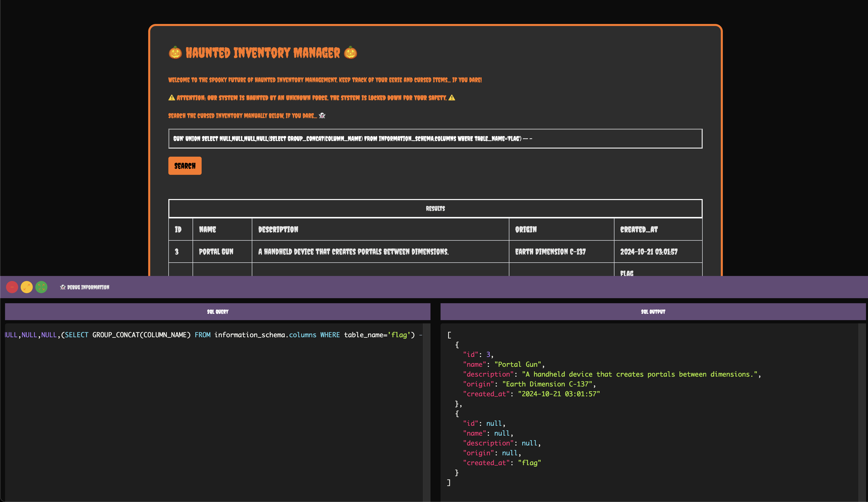Click the Name column header

tap(223, 230)
